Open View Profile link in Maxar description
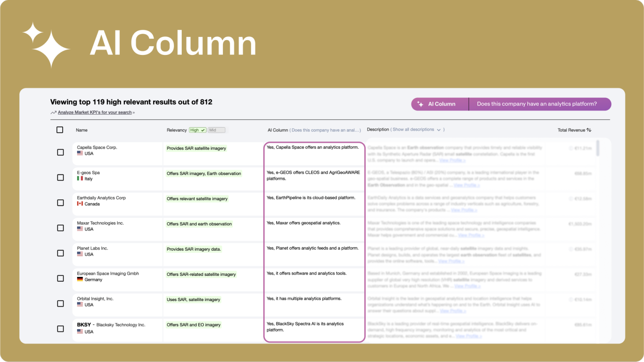 [471, 235]
